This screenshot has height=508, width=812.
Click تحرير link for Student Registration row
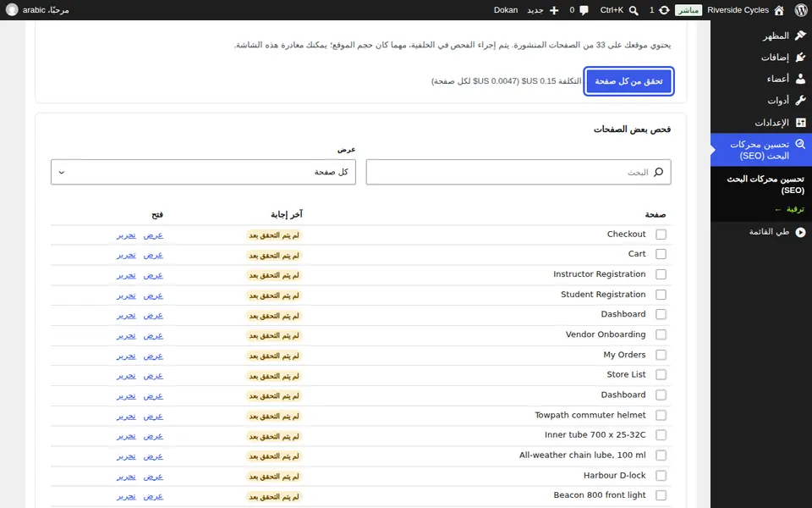[126, 295]
